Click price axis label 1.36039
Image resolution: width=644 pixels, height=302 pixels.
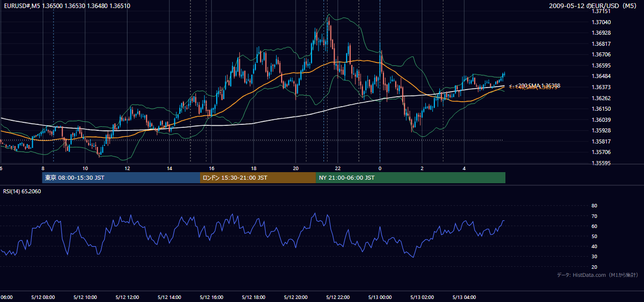coord(601,120)
